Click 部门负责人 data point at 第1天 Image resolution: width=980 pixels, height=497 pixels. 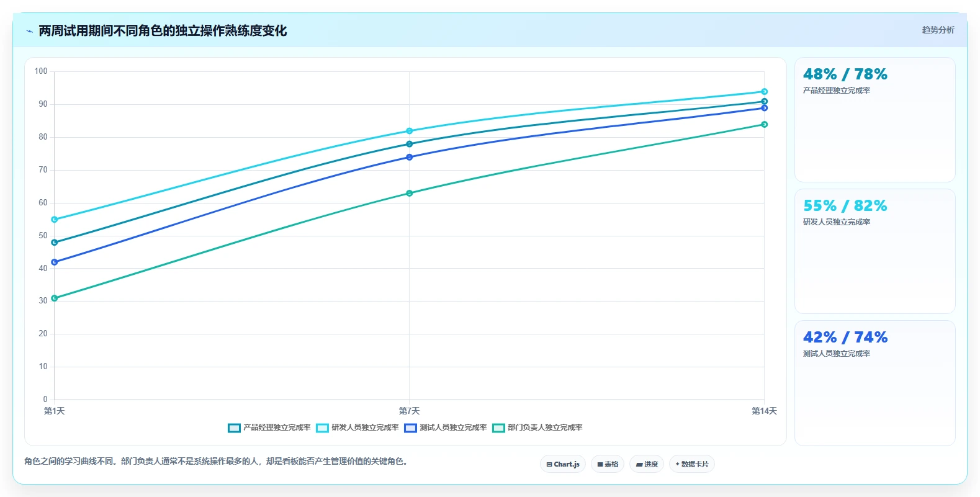pos(54,298)
